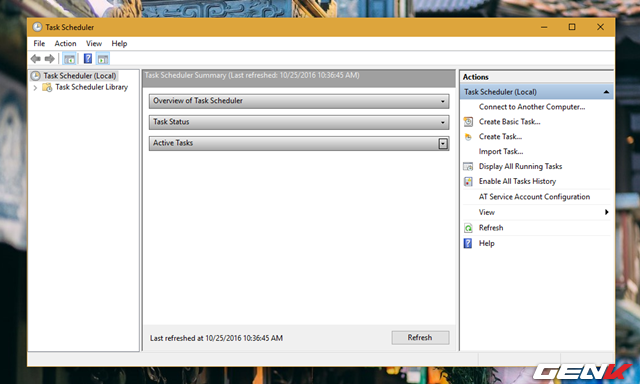Close the Task Scheduler window

600,27
